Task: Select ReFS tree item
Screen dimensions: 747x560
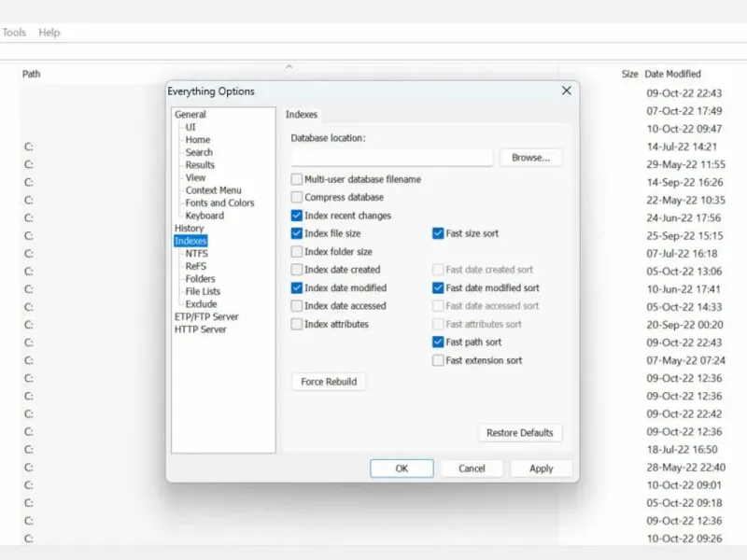Action: pyautogui.click(x=196, y=266)
